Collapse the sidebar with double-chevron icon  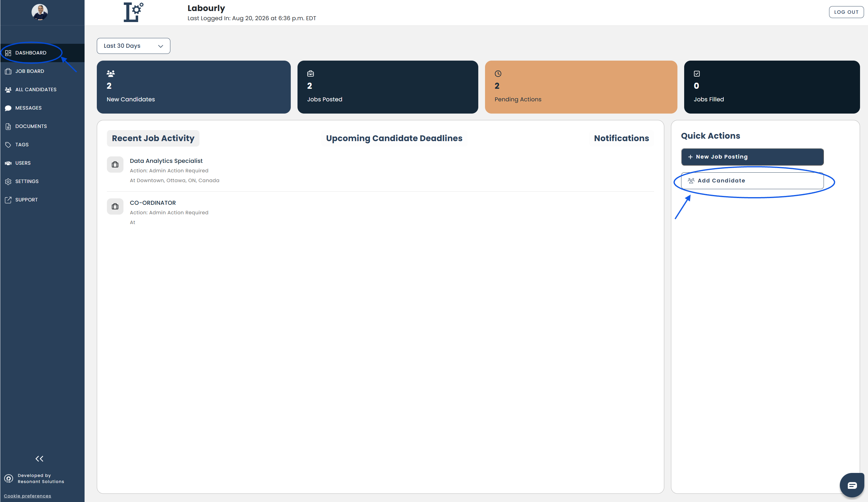point(39,459)
